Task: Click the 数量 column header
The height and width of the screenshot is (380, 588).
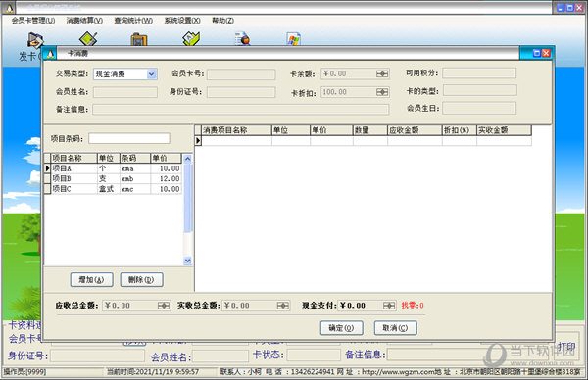Action: 370,130
